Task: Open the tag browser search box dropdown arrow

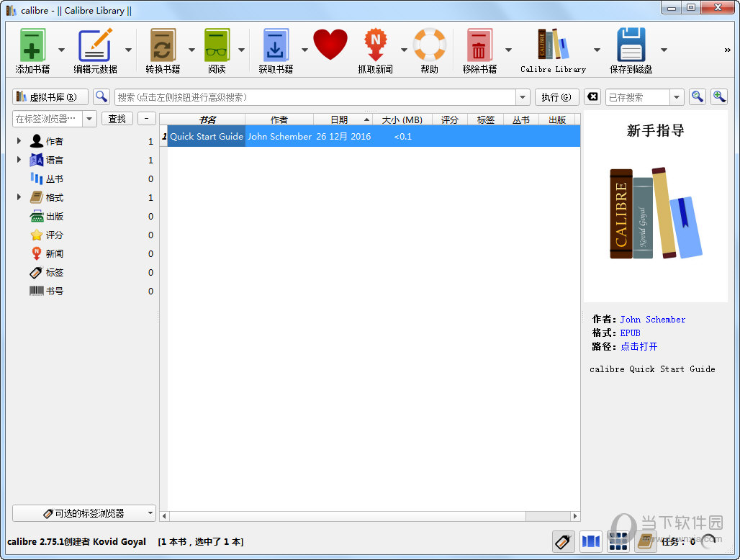Action: 89,119
